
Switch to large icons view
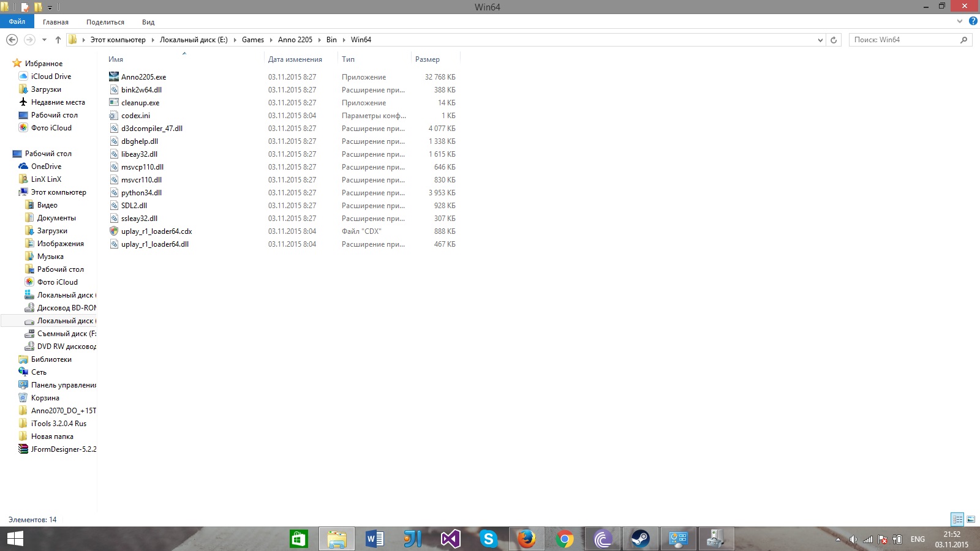point(971,519)
